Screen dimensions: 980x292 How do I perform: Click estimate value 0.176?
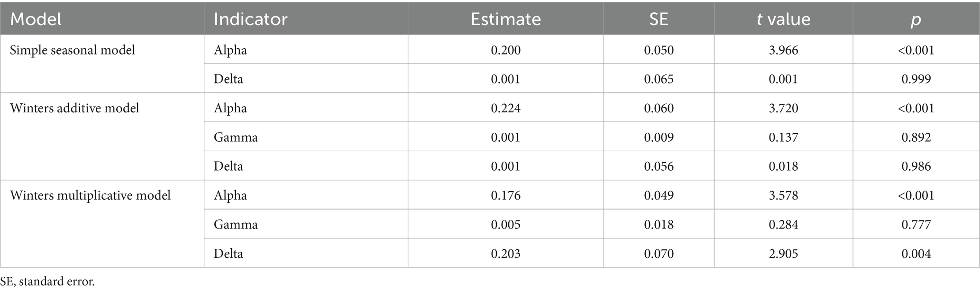(505, 195)
